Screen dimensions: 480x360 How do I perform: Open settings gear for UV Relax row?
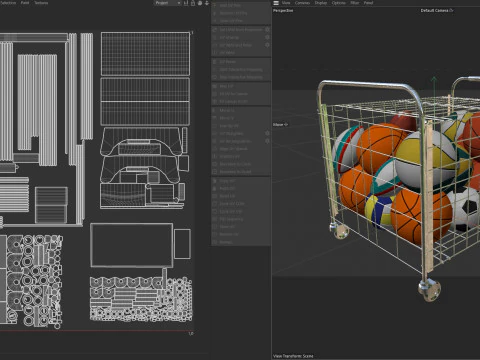click(267, 45)
